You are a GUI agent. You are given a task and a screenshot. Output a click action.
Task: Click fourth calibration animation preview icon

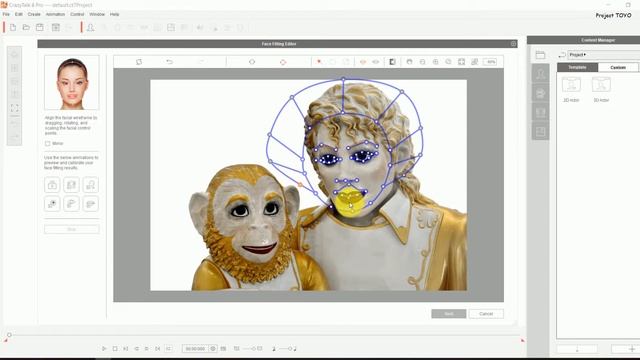tap(52, 204)
